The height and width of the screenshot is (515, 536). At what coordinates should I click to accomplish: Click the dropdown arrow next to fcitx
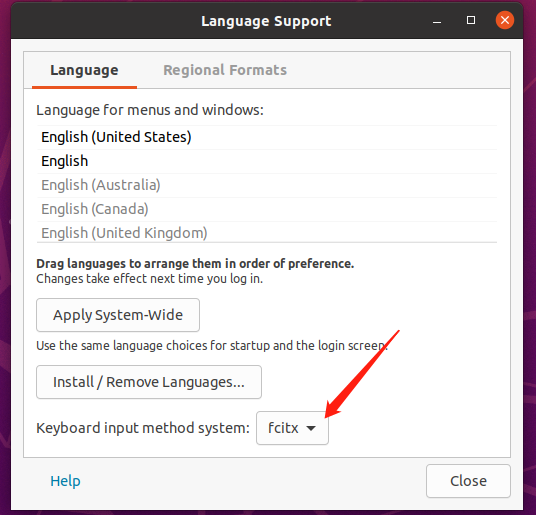(311, 428)
